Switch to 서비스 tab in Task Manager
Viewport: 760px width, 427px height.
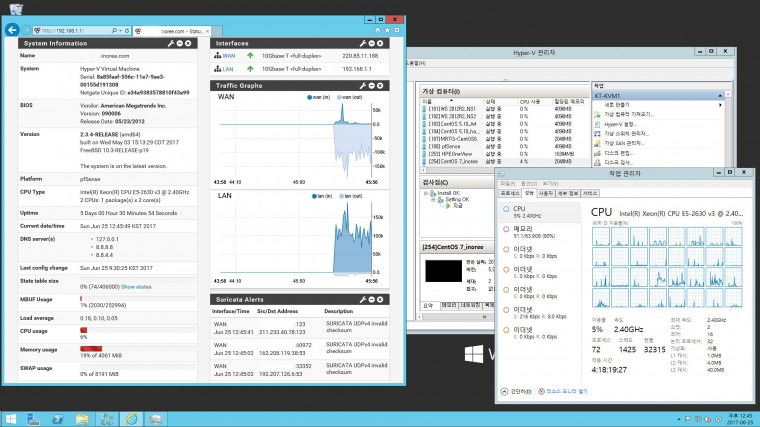[x=590, y=193]
